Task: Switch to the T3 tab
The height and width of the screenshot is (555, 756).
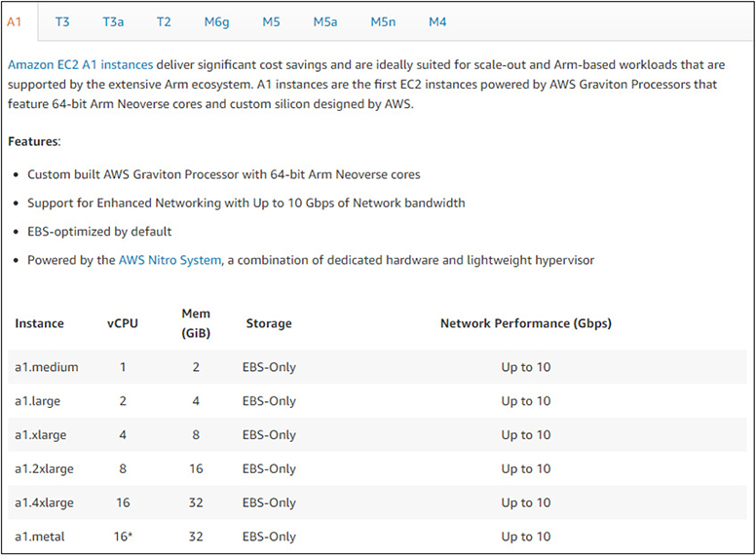Action: point(62,20)
